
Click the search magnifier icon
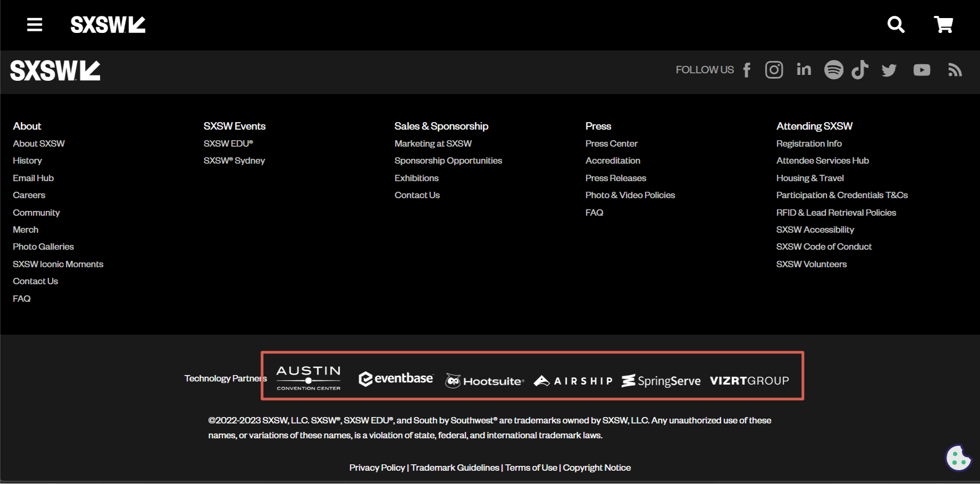pyautogui.click(x=895, y=24)
